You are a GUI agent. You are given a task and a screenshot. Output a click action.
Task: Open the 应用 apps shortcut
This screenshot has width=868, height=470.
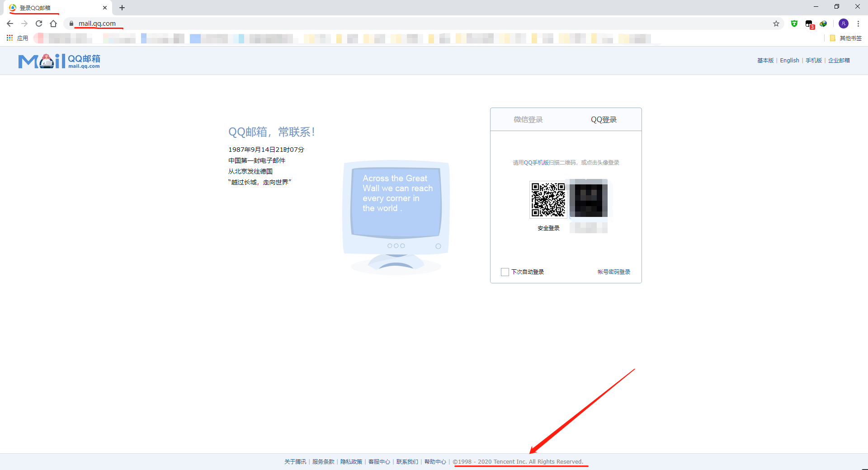[x=17, y=38]
